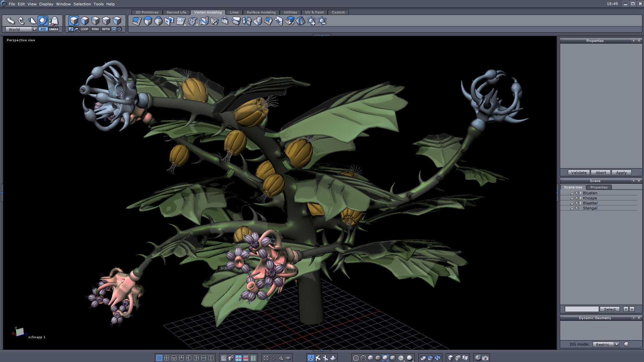Switch to the Surface modeling tab
The image size is (644, 362).
click(261, 12)
